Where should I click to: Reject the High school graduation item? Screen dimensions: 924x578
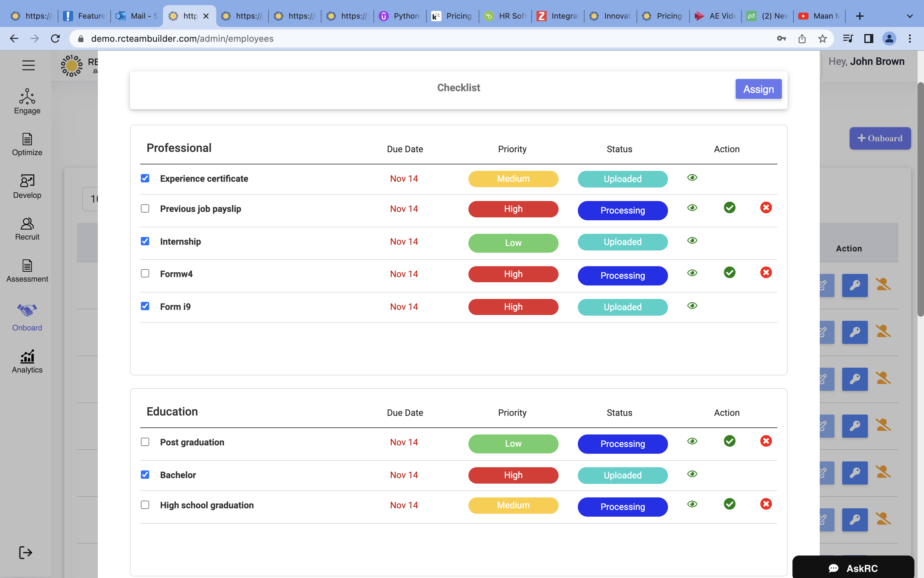coord(766,504)
